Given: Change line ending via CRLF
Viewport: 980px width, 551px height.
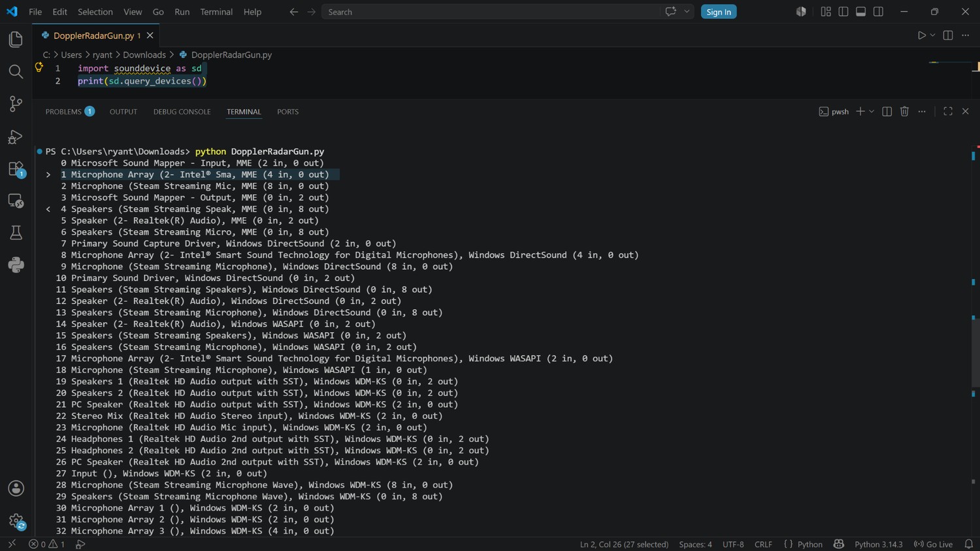Looking at the screenshot, I should [763, 544].
